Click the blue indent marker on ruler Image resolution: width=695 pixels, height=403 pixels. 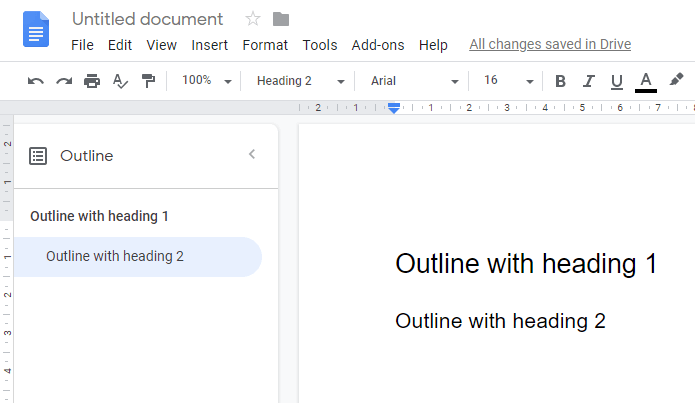[394, 108]
